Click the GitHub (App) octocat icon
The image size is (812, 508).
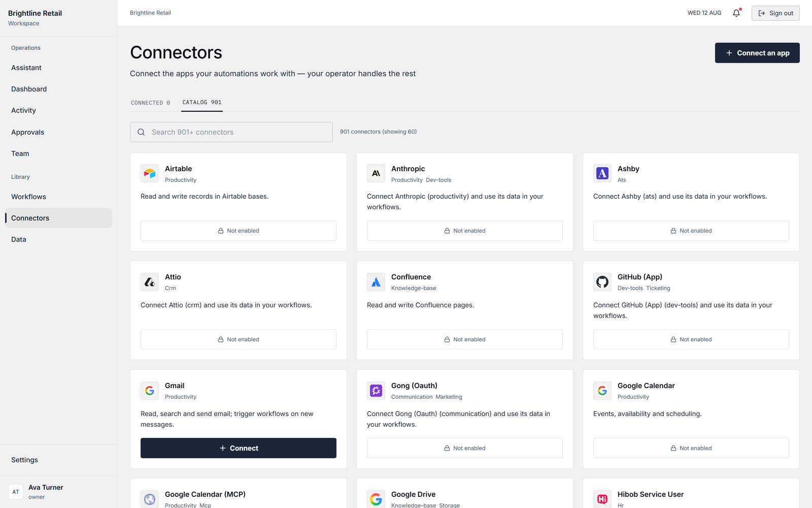pos(602,282)
